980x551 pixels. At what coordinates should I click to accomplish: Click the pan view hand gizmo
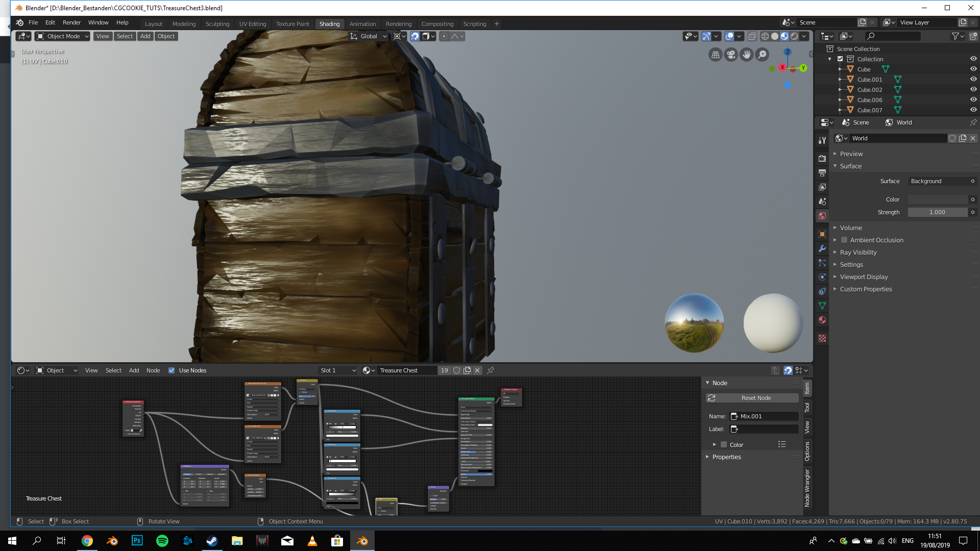pyautogui.click(x=746, y=55)
